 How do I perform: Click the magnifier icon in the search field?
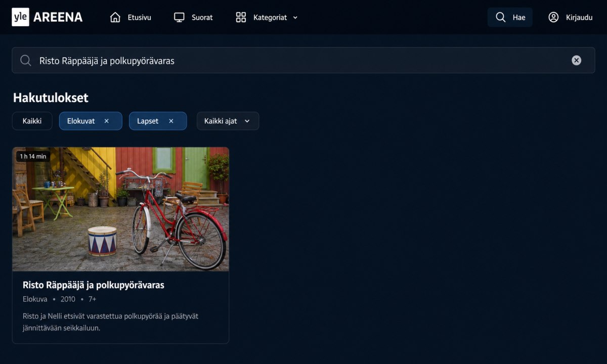click(x=26, y=61)
